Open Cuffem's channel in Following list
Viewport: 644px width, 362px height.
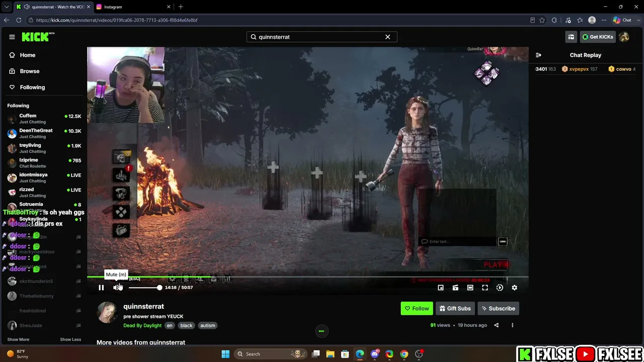click(x=44, y=119)
